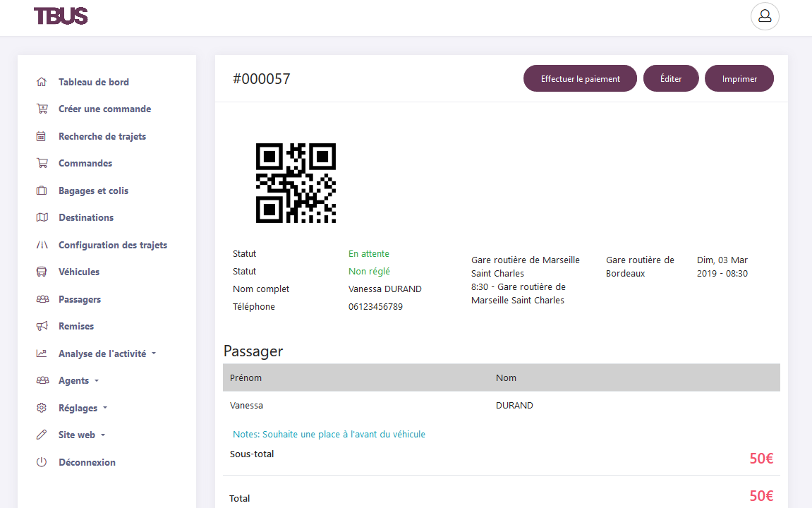Expand the Analyse de l'activité submenu
Image resolution: width=812 pixels, height=508 pixels.
[x=107, y=353]
